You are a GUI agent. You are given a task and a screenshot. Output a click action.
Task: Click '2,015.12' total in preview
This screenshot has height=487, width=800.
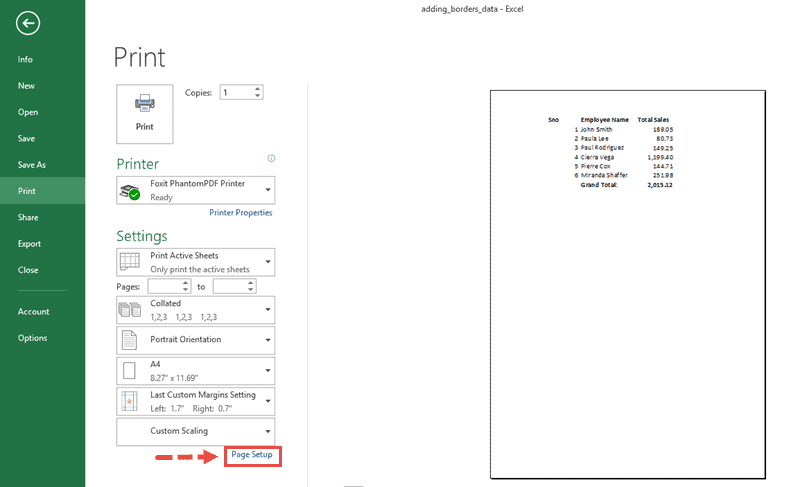[x=660, y=185]
